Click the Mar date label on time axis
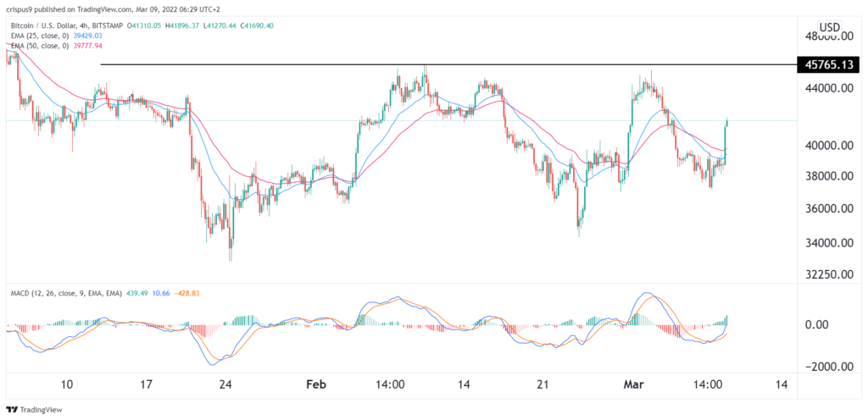 coord(632,384)
